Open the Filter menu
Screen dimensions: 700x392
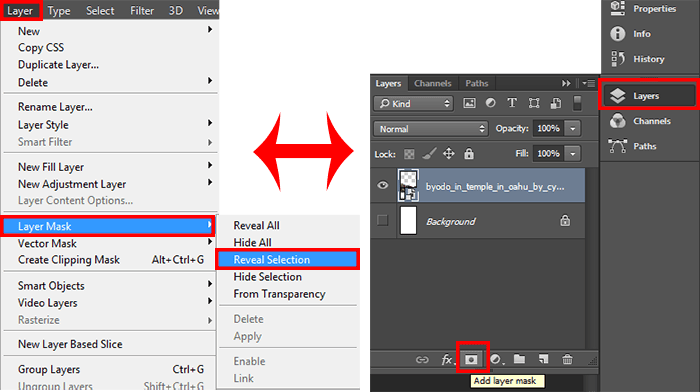142,10
